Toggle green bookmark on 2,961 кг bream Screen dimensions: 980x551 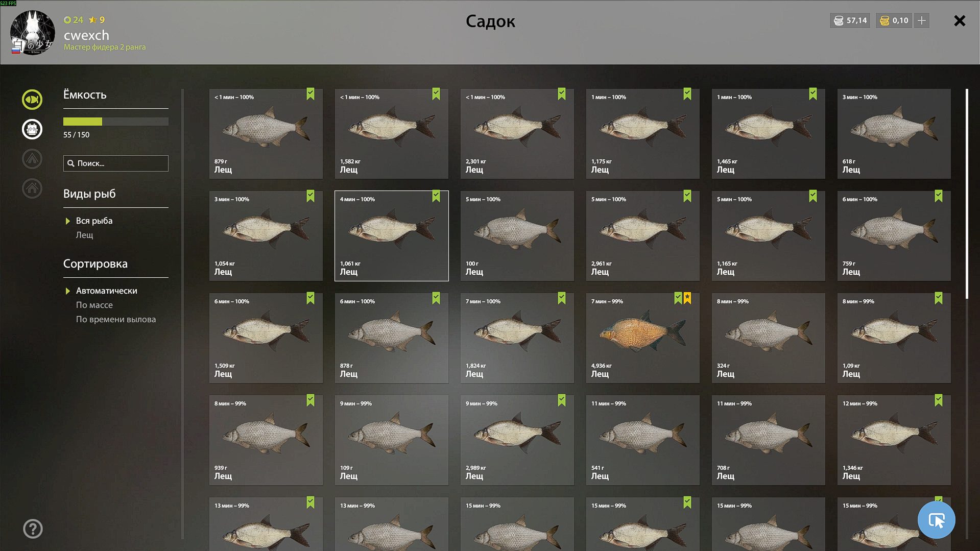click(687, 196)
